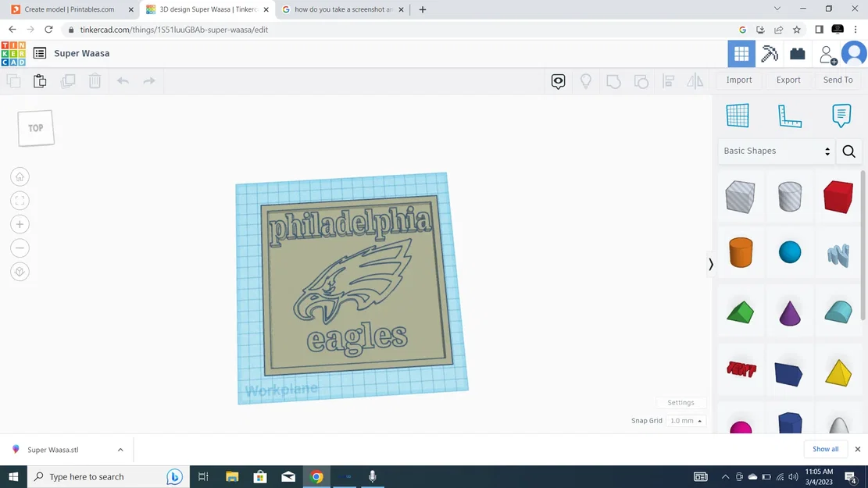Image resolution: width=868 pixels, height=488 pixels.
Task: Expand the Super Waasa.stl download options
Action: click(x=120, y=450)
